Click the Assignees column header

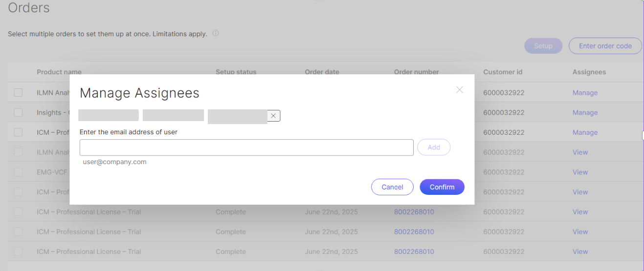coord(589,72)
